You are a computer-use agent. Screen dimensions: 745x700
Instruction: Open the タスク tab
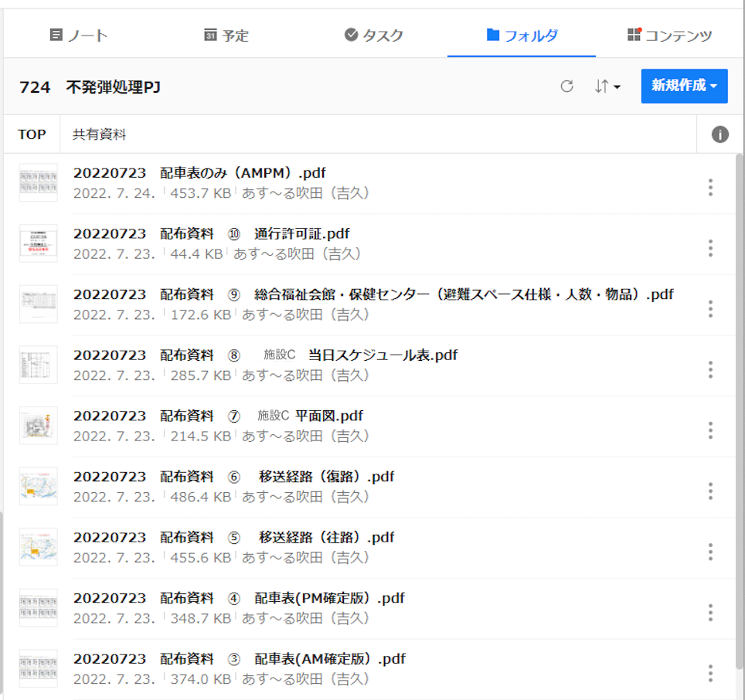point(373,36)
